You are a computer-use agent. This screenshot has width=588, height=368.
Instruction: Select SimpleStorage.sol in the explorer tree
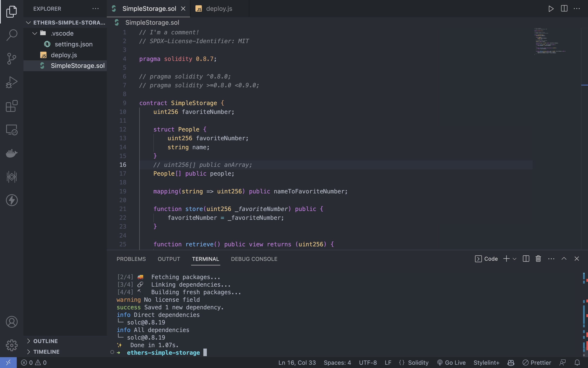[65, 66]
